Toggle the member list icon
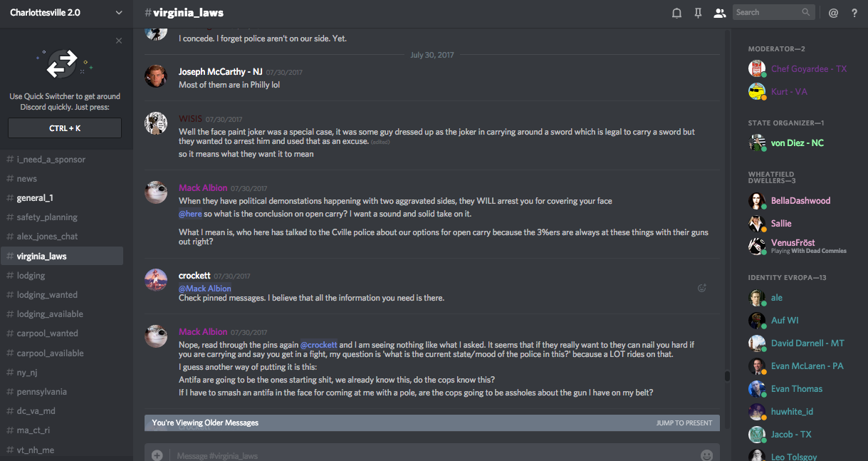This screenshot has width=868, height=461. click(x=720, y=13)
